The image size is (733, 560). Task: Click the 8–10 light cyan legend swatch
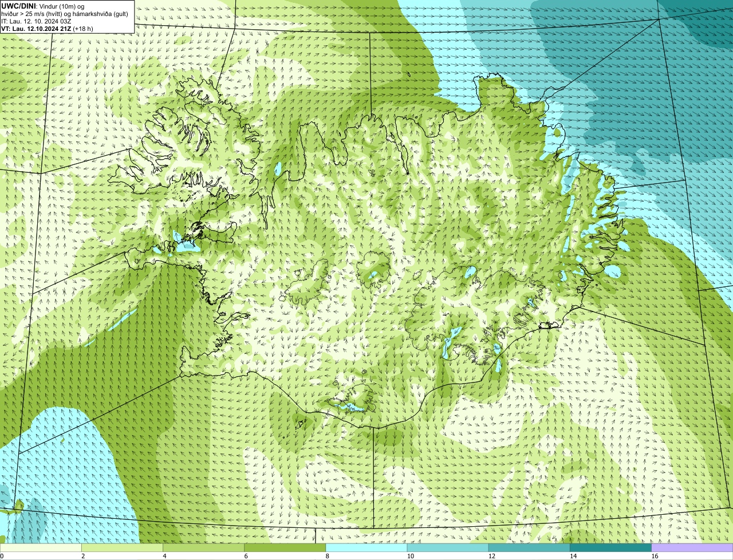pos(366,548)
